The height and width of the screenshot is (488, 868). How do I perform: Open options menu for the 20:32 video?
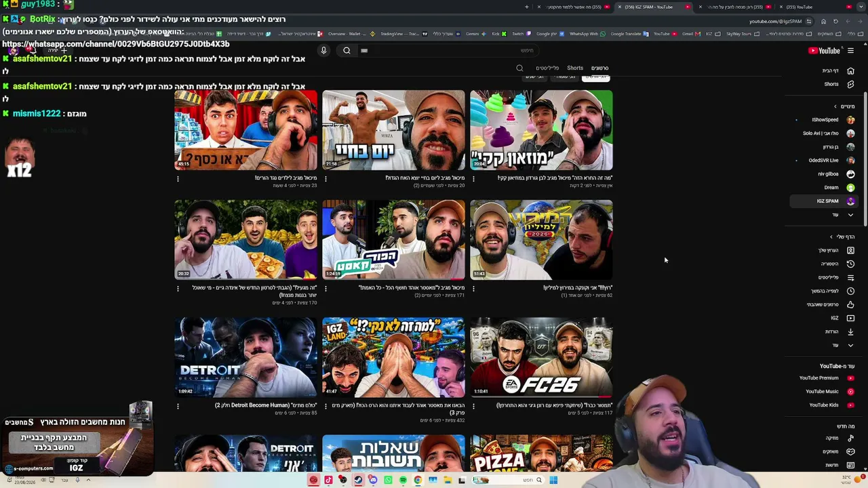tap(178, 289)
